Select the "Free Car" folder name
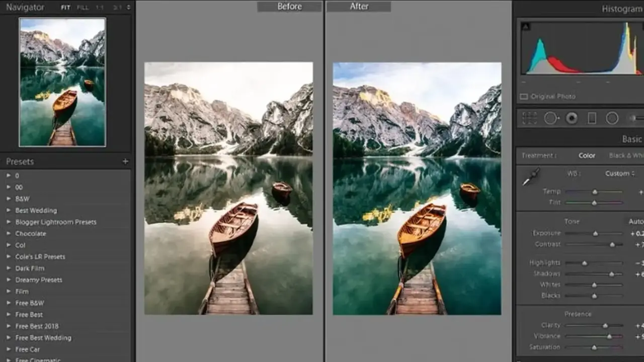This screenshot has width=644, height=362. tap(28, 349)
